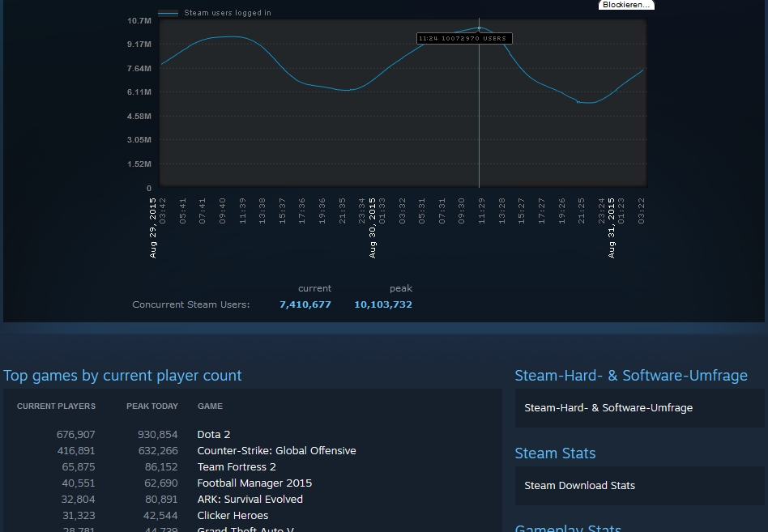
Task: Click the 03:42 time axis label
Action: click(x=163, y=211)
